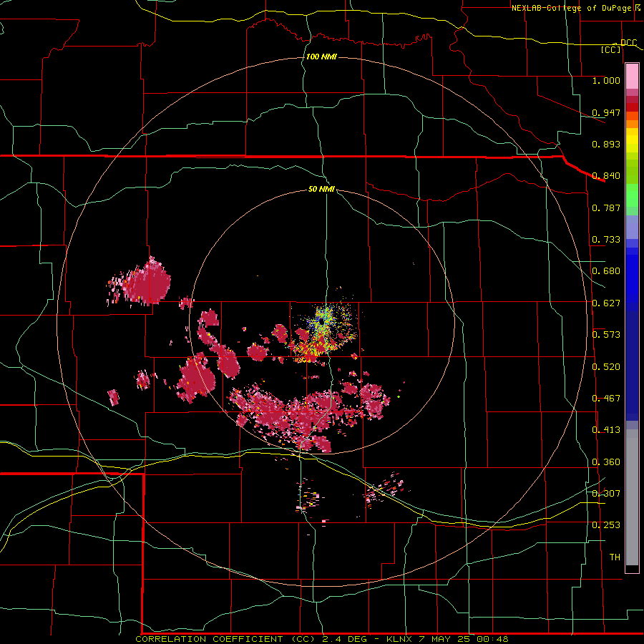This screenshot has height=644, width=644.
Task: Click the [CC] legend heading
Action: [610, 49]
